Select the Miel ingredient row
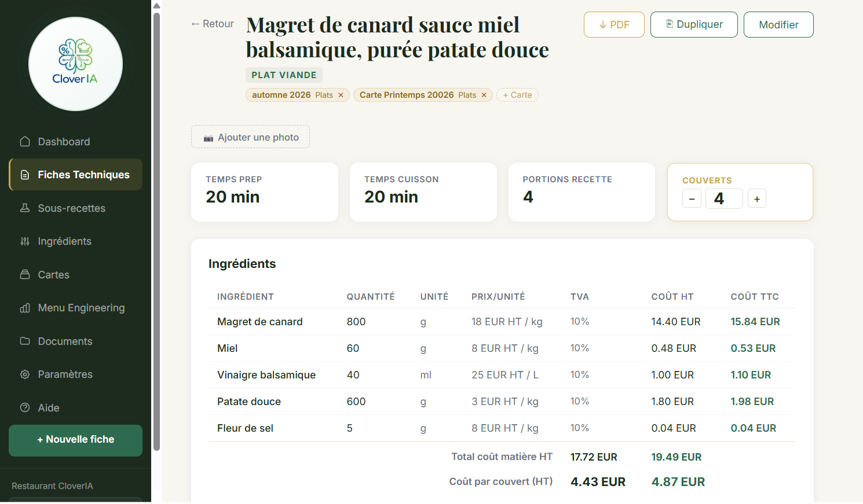This screenshot has width=863, height=504. click(502, 348)
